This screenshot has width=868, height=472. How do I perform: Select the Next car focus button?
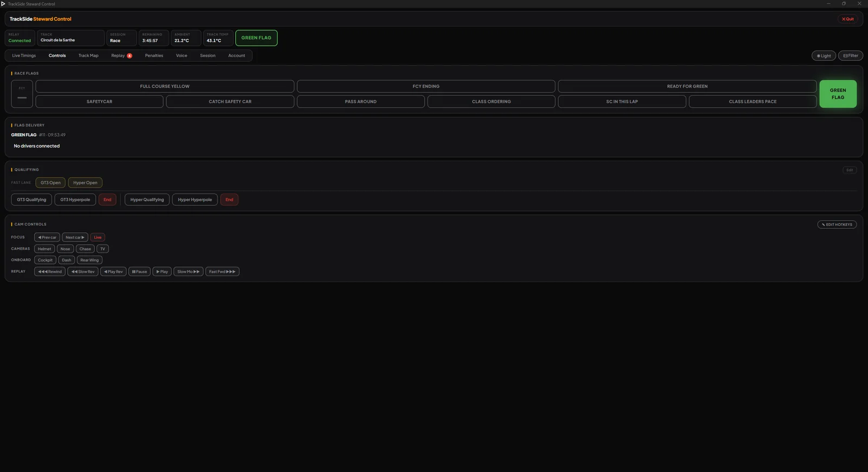(x=75, y=238)
